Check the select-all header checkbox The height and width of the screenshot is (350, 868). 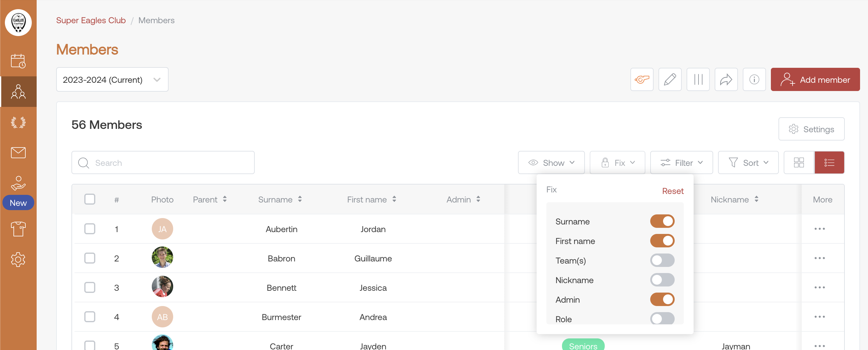tap(89, 199)
